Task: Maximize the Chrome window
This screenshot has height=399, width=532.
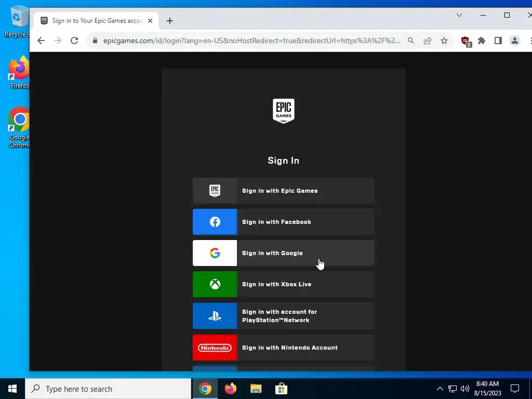Action: (x=507, y=15)
